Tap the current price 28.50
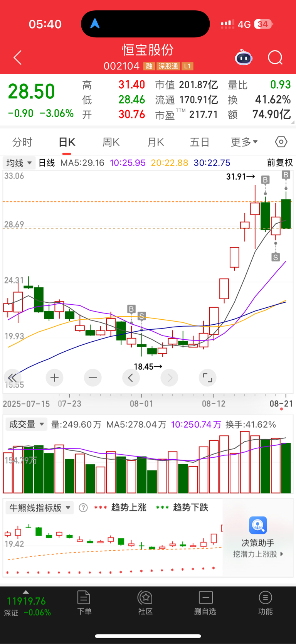Image resolution: width=296 pixels, height=644 pixels. click(32, 91)
